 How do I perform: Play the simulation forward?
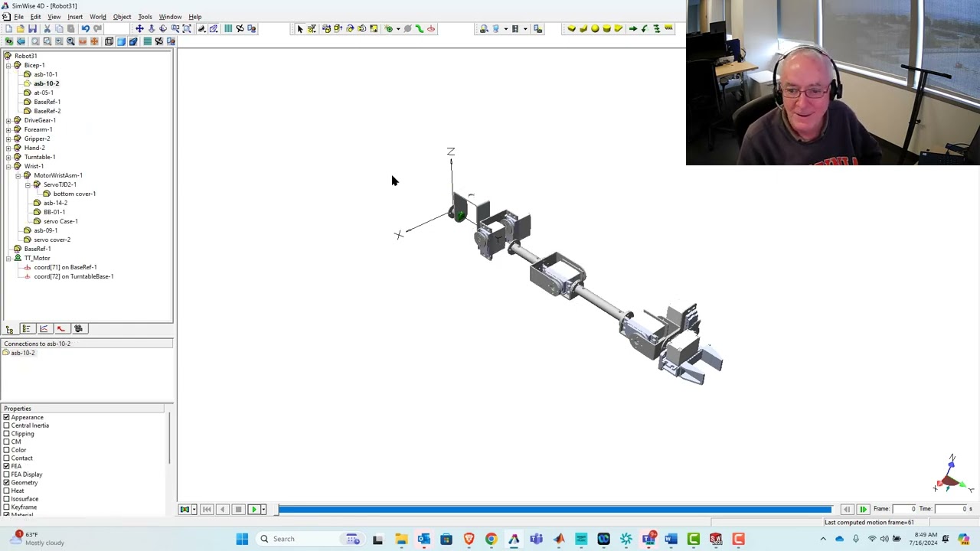point(253,509)
